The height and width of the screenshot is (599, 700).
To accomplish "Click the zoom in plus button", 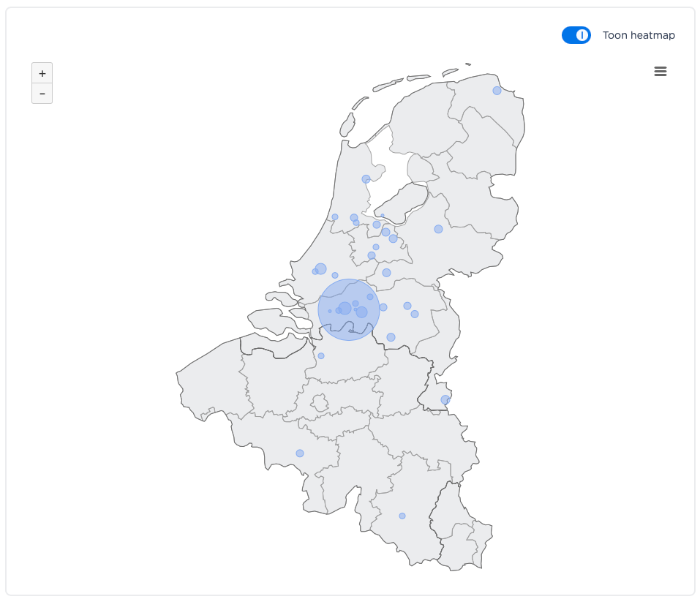I will (42, 74).
